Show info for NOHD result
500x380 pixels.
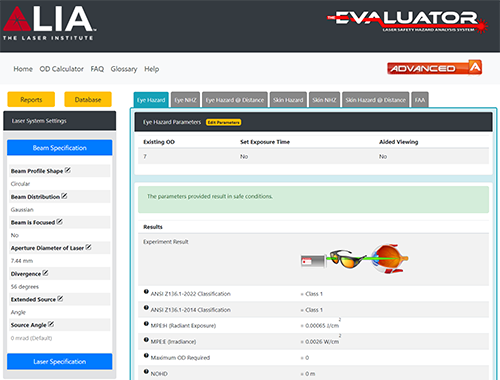pos(146,371)
